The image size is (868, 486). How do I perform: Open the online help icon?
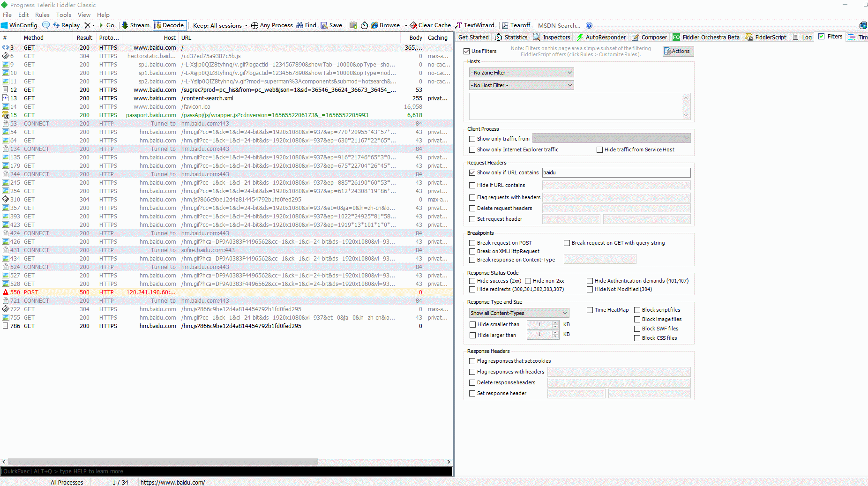tap(589, 25)
